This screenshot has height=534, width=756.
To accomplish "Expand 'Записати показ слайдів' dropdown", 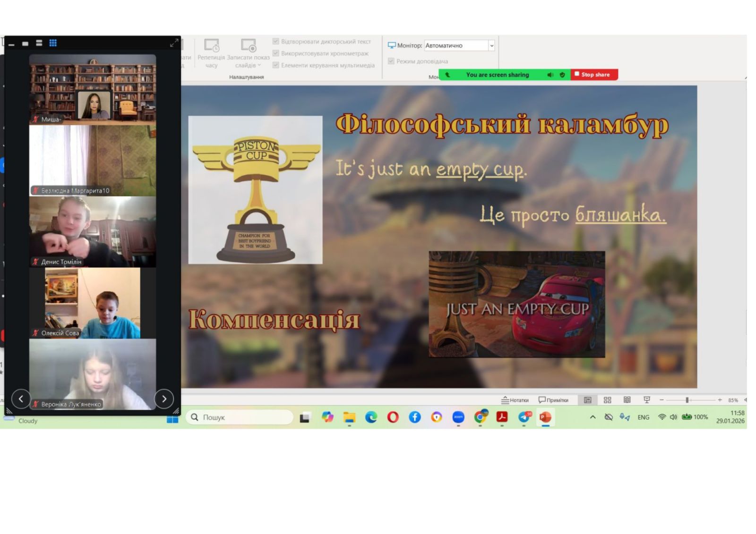I will click(x=259, y=65).
